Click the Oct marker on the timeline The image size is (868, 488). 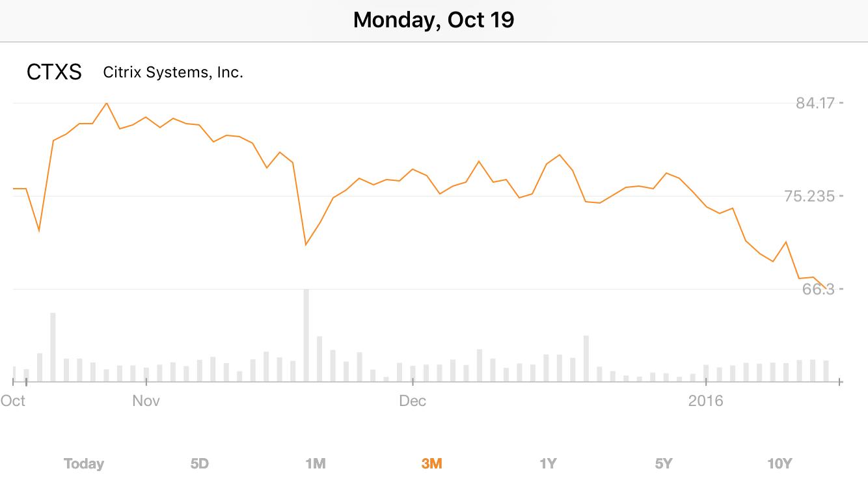[x=13, y=400]
